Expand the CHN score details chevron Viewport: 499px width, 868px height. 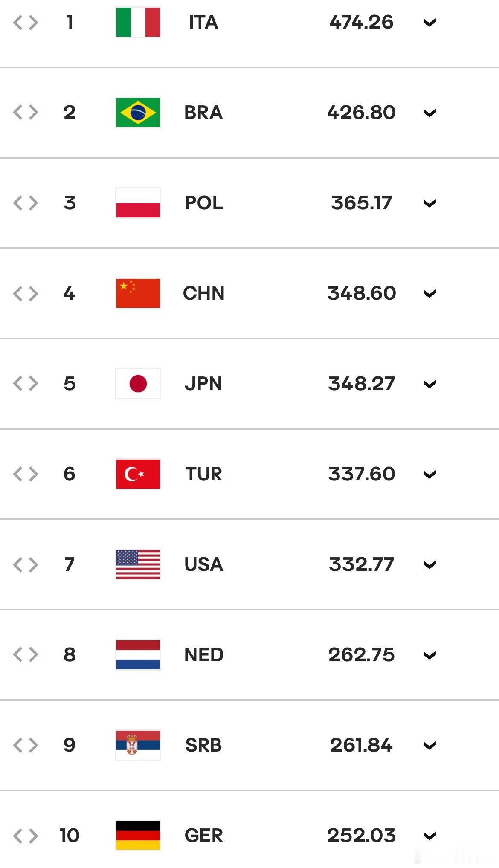[430, 294]
